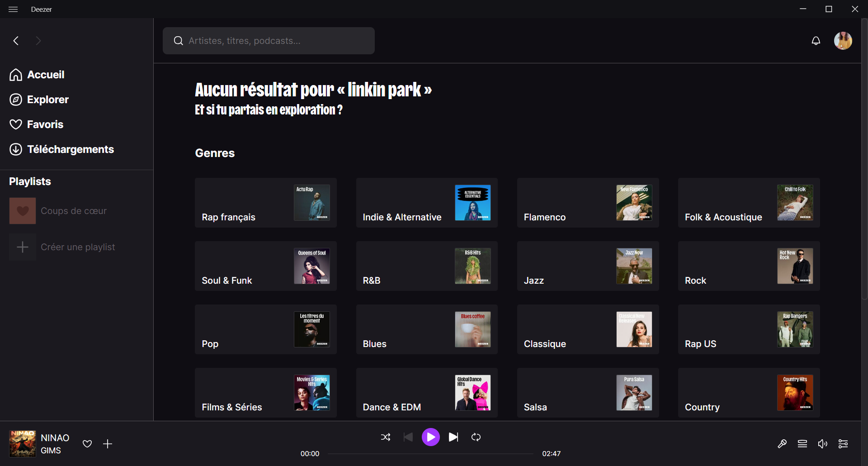The width and height of the screenshot is (868, 466).
Task: Click the magnifier search icon
Action: tap(179, 41)
